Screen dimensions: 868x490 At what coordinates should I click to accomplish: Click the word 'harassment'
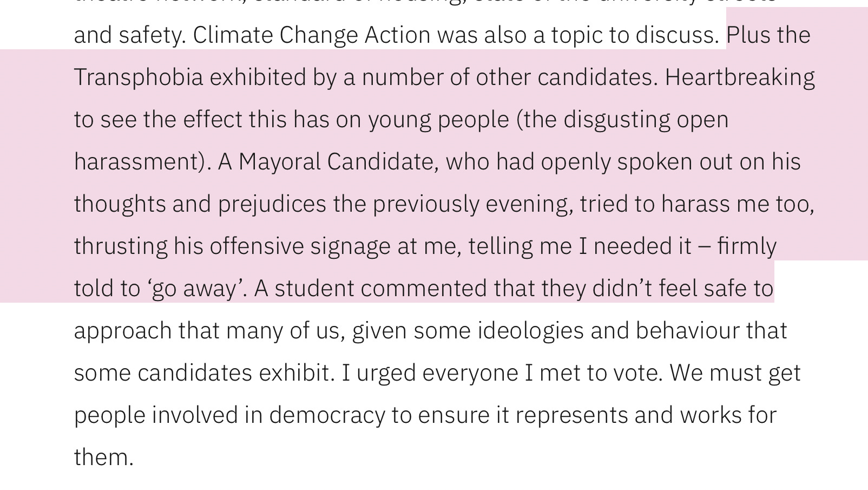(137, 162)
